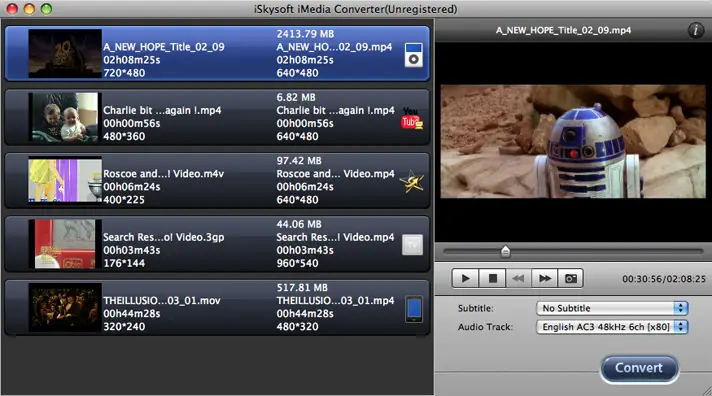Close the window with red button
712x396 pixels.
pyautogui.click(x=12, y=9)
